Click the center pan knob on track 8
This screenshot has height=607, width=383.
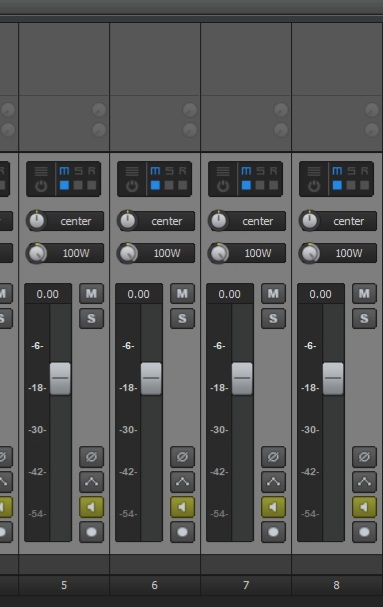[310, 221]
